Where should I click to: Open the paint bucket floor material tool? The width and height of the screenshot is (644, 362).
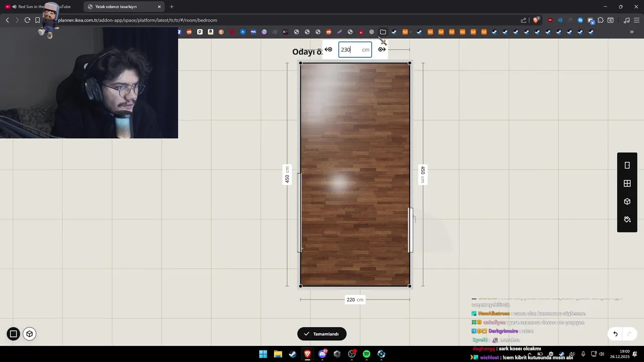click(627, 220)
